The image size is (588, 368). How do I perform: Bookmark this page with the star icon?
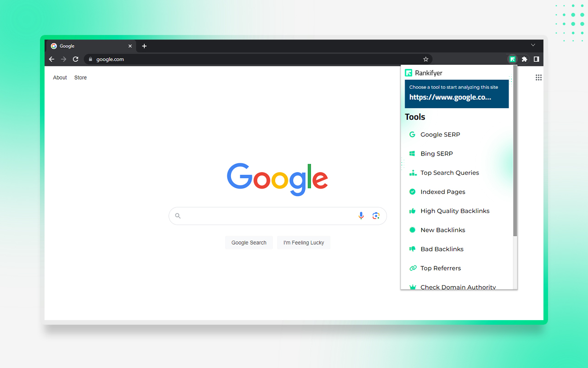(x=426, y=59)
